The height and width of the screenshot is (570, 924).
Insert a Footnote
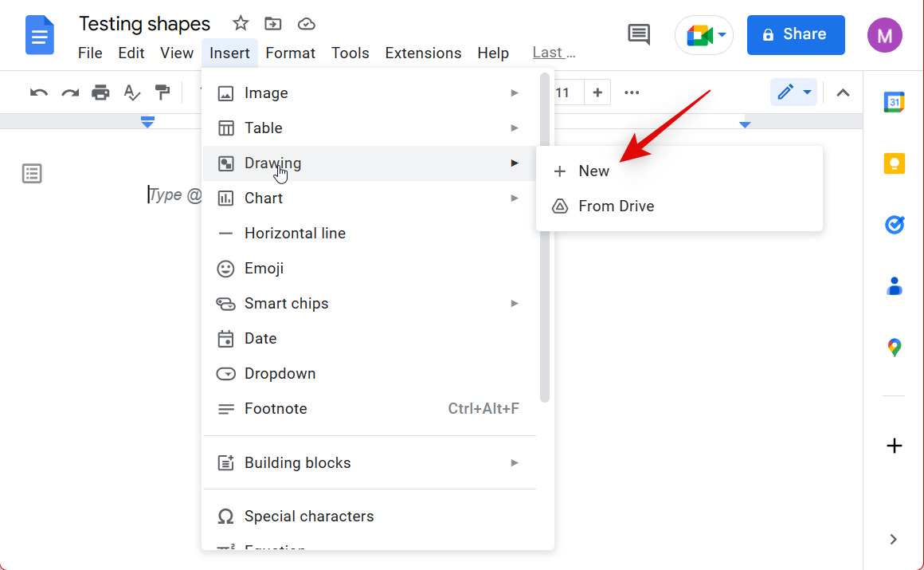370,409
